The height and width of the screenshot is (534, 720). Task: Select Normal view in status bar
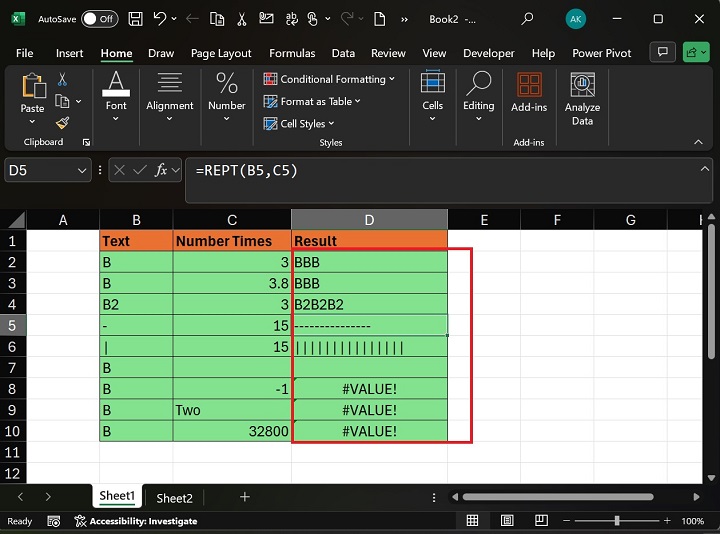[x=473, y=521]
